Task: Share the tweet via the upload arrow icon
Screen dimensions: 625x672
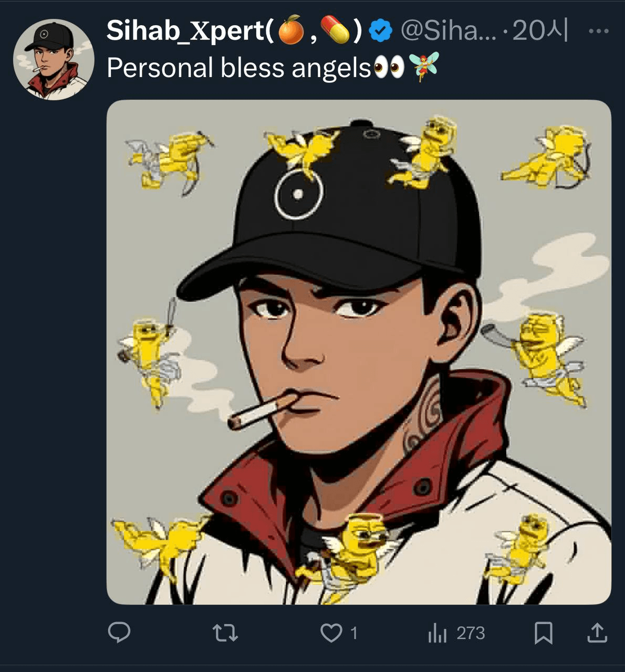Action: (x=597, y=633)
